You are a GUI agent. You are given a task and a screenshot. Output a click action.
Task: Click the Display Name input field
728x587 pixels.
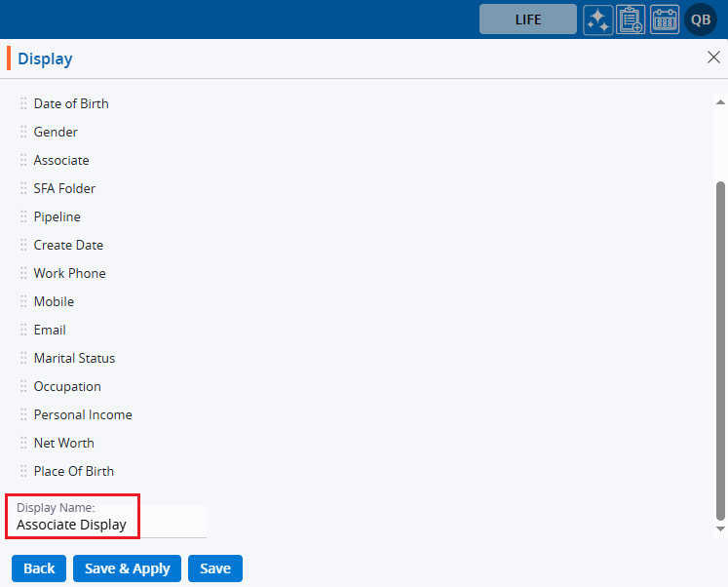107,525
